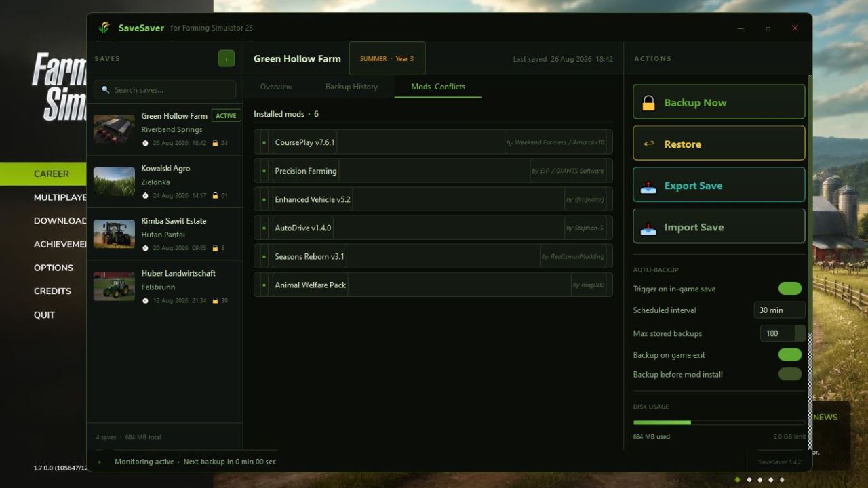Screen dimensions: 868x488
Task: Open OPTIONS in Farming Simulator menu
Action: point(54,268)
